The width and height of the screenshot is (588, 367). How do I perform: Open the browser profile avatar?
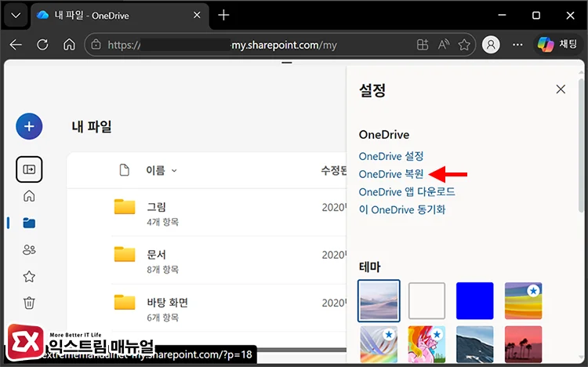491,45
